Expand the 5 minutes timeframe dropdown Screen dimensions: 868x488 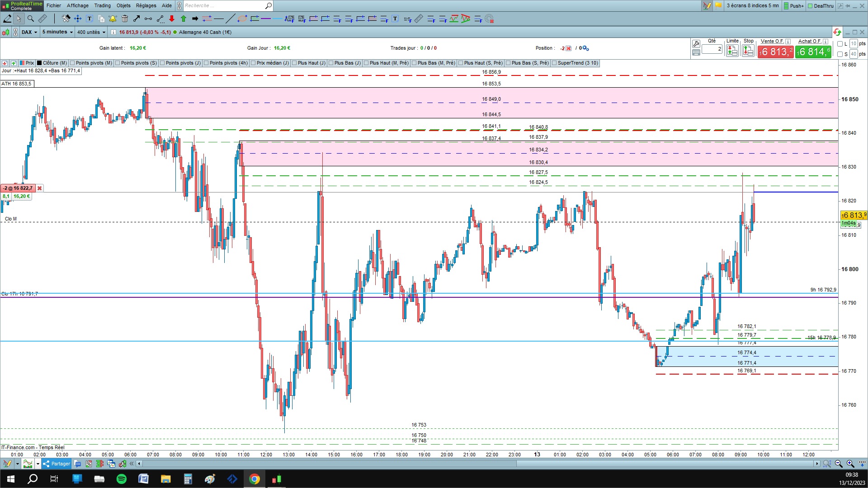click(57, 32)
